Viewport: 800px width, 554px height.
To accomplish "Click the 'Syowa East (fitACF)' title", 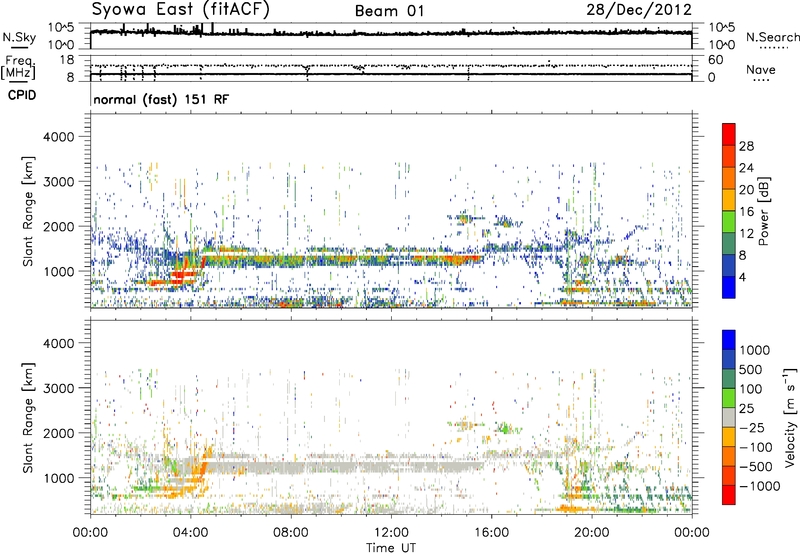I will 181,9.
